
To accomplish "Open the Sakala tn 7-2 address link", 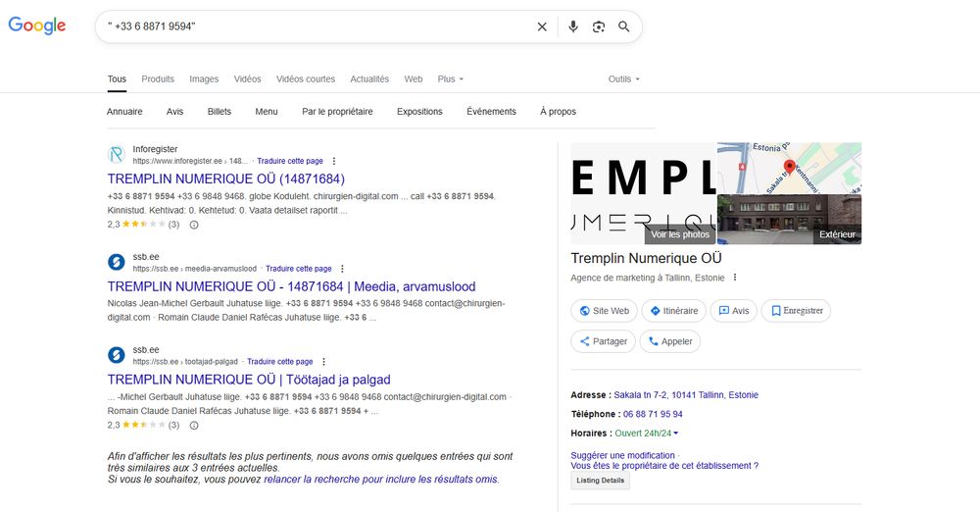I will click(686, 395).
